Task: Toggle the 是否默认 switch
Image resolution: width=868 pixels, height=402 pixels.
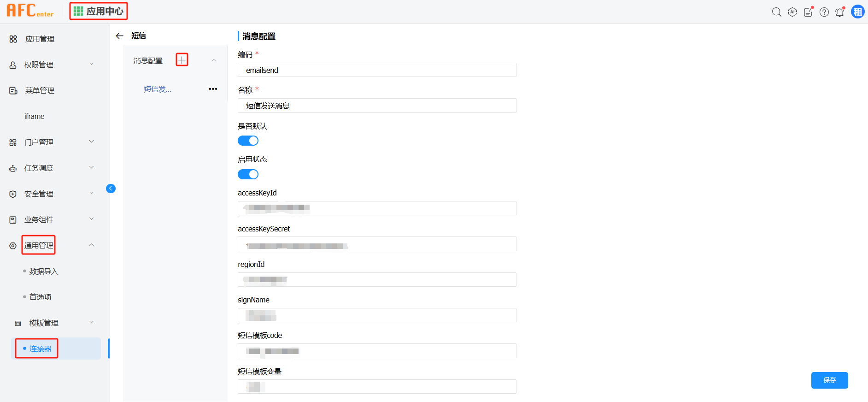Action: (248, 141)
